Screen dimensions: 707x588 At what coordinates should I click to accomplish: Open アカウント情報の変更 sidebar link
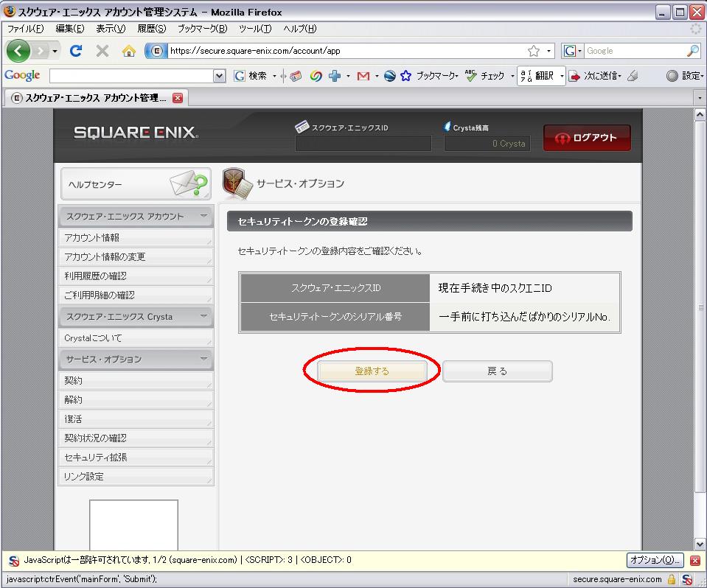click(x=136, y=257)
